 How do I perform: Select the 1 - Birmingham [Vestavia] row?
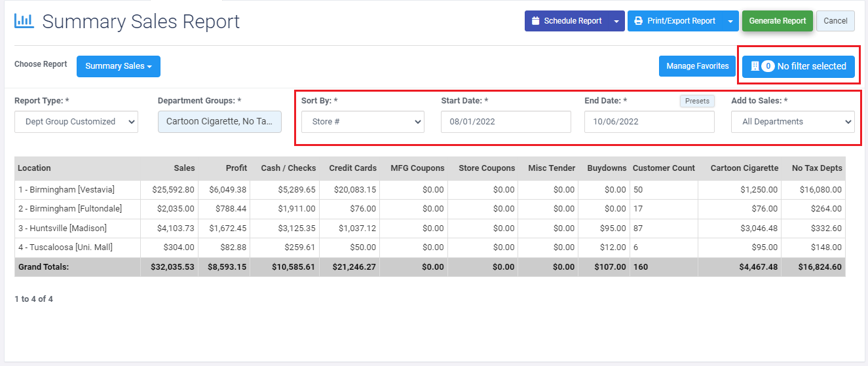pos(430,190)
